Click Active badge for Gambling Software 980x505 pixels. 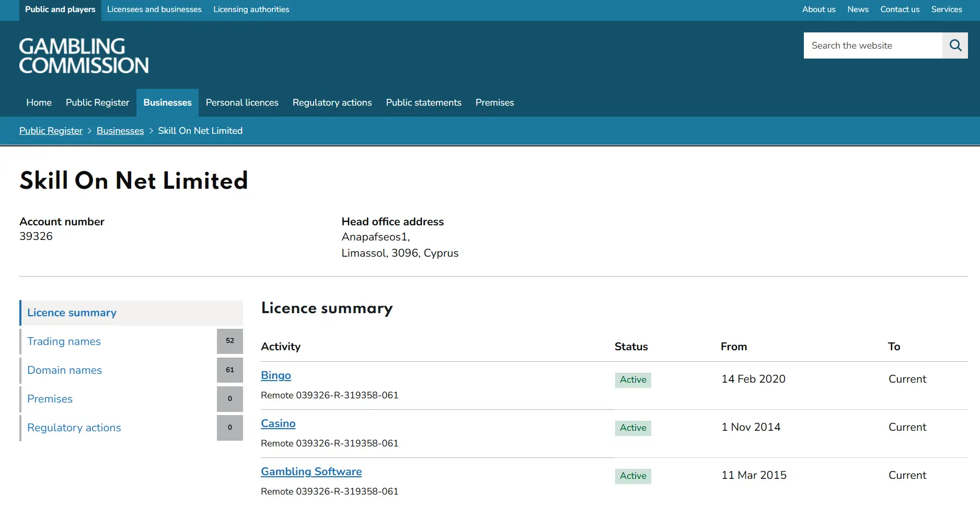click(x=633, y=476)
